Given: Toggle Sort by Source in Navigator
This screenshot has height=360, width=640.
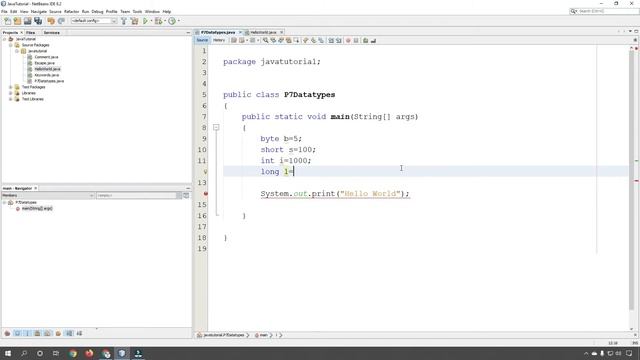Looking at the screenshot, I should (79, 333).
